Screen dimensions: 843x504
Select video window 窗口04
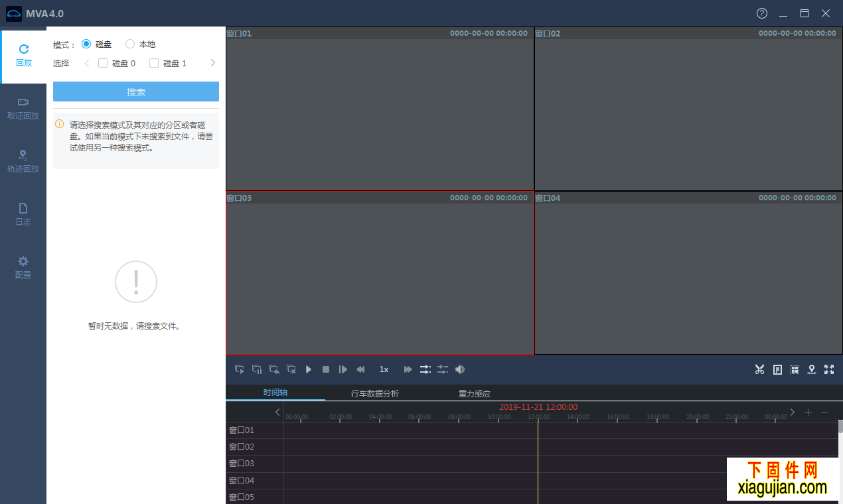[688, 273]
